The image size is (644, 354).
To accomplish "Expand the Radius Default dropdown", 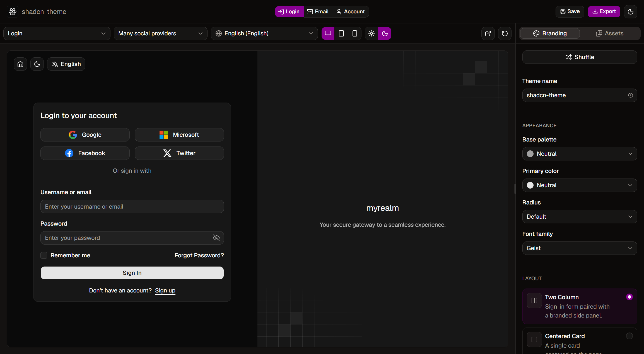I will [x=580, y=217].
